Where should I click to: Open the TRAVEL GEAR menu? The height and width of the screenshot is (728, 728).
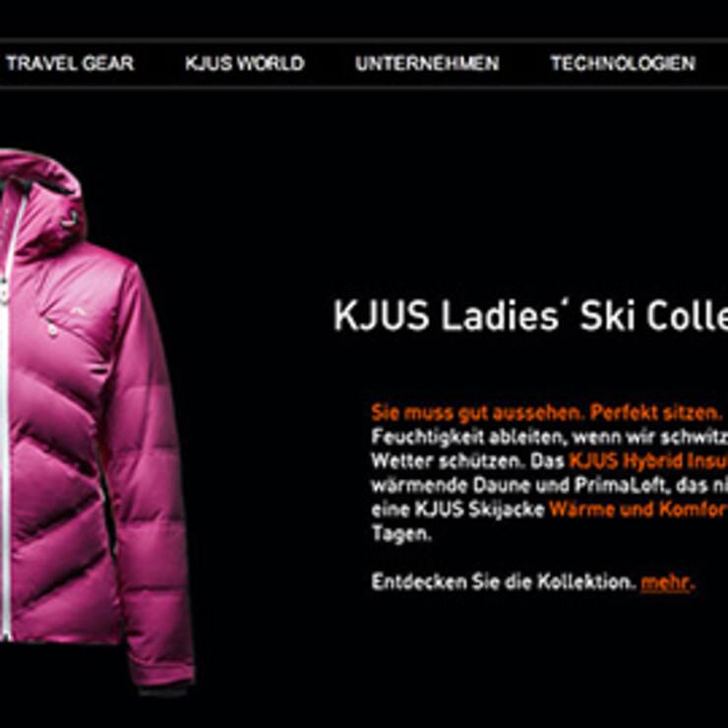[x=70, y=63]
